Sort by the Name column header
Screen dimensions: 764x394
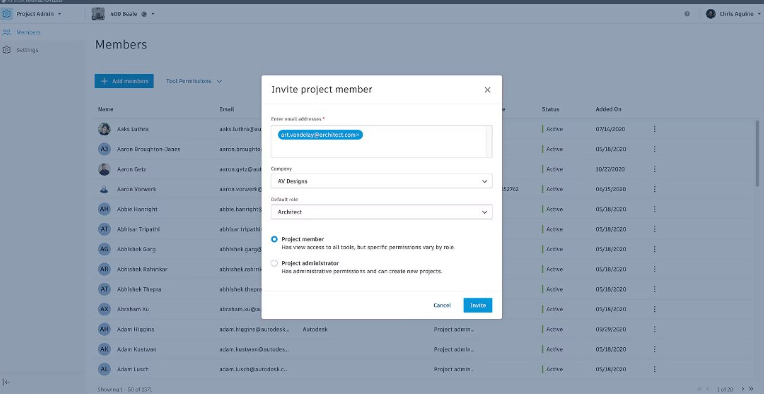pos(106,110)
